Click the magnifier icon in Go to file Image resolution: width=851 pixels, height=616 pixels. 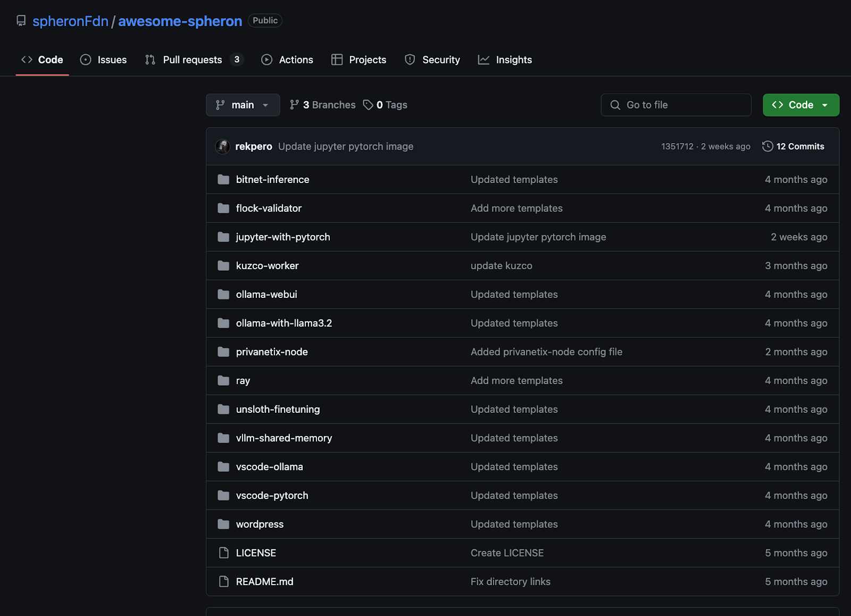coord(615,105)
